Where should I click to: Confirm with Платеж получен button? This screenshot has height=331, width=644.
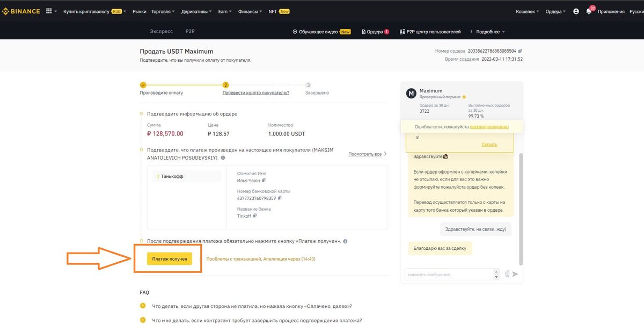point(170,258)
